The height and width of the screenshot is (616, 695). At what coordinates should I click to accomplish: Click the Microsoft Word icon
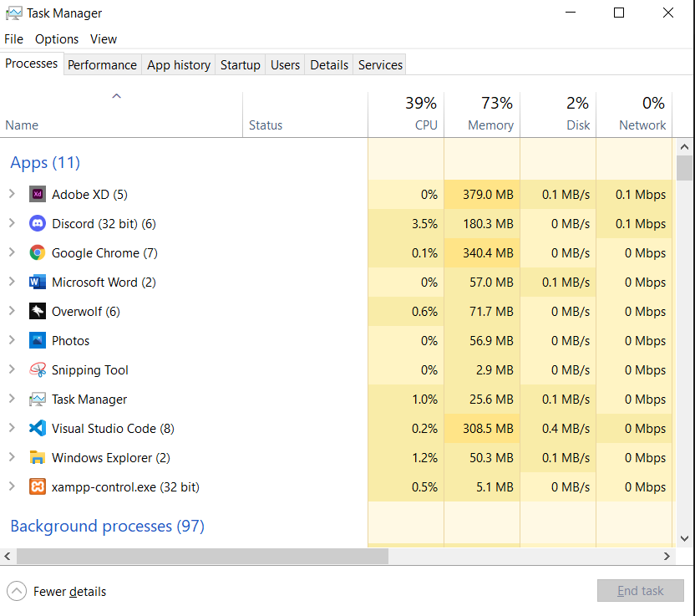point(37,283)
